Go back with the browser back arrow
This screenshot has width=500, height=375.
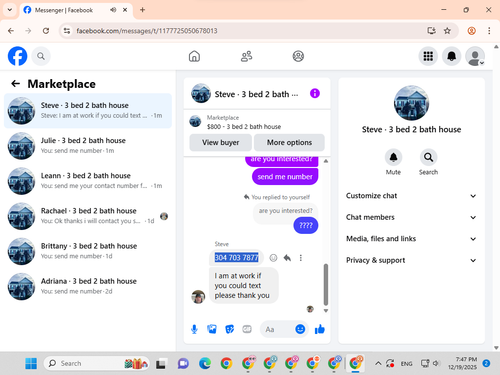pos(11,31)
